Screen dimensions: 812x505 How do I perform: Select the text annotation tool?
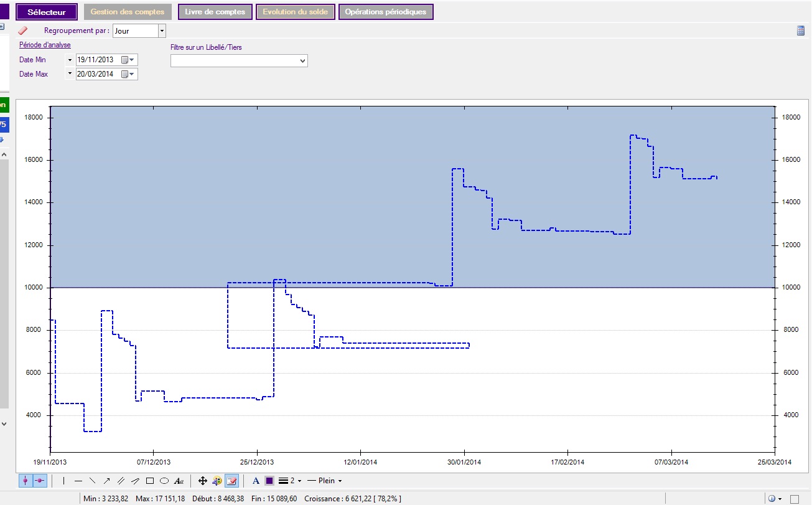click(179, 481)
